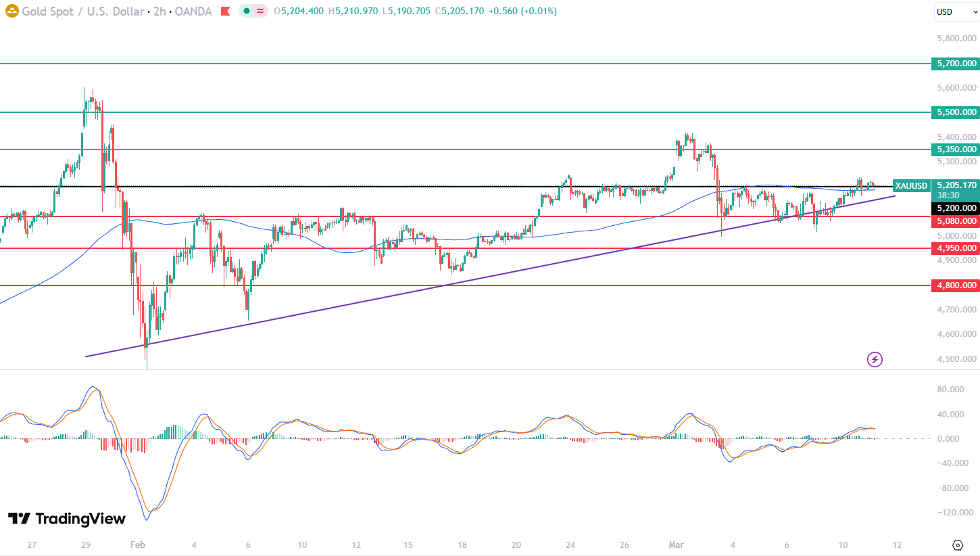Click the 5,350.000 resistance label
The image size is (980, 556).
pyautogui.click(x=956, y=149)
